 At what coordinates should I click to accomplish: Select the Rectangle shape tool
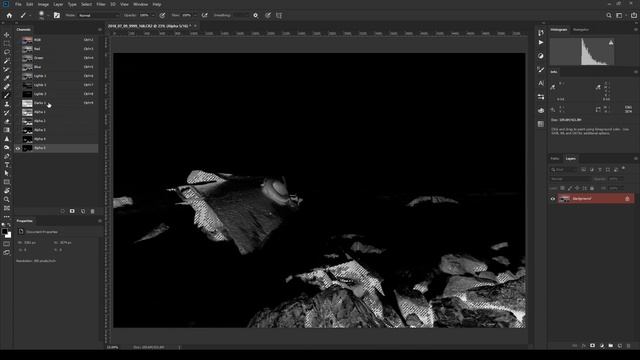pyautogui.click(x=7, y=182)
